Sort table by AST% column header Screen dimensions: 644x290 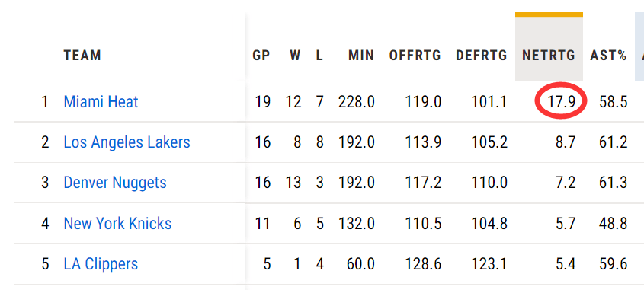tap(608, 56)
